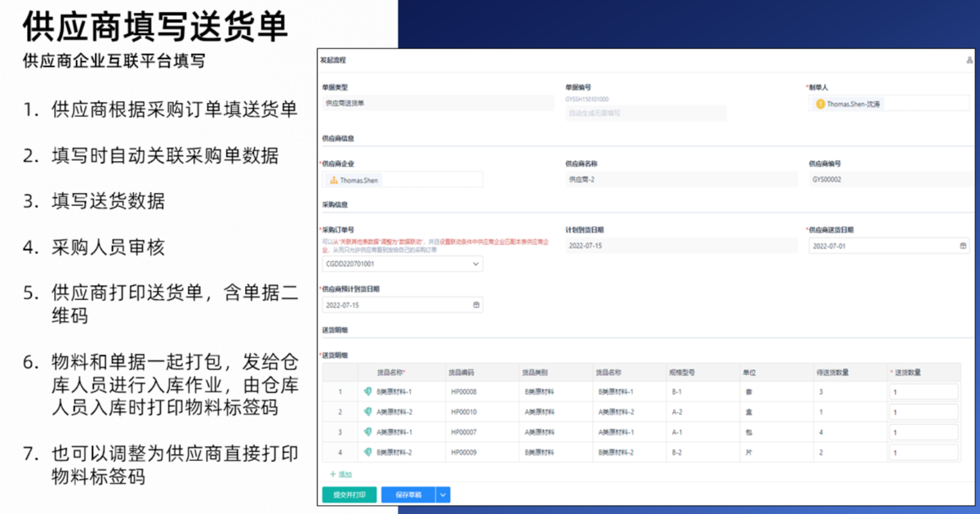Click 规格型号 cell A-1

pyautogui.click(x=676, y=432)
